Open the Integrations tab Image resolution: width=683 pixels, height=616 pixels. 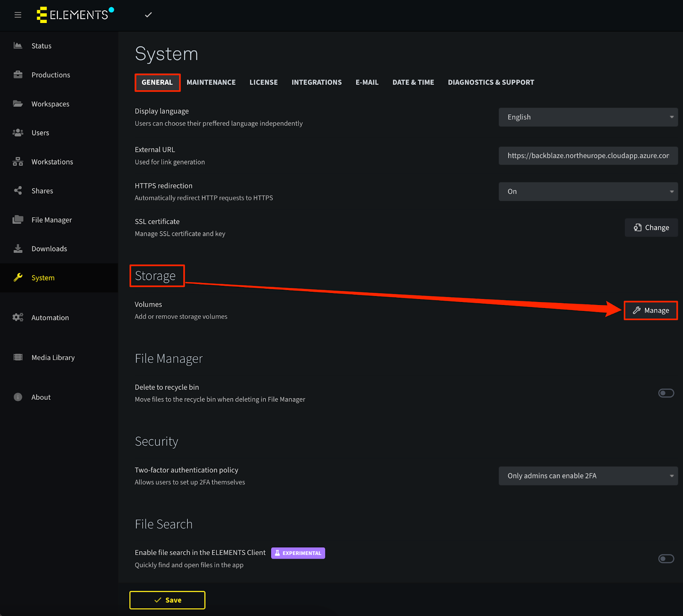coord(316,82)
